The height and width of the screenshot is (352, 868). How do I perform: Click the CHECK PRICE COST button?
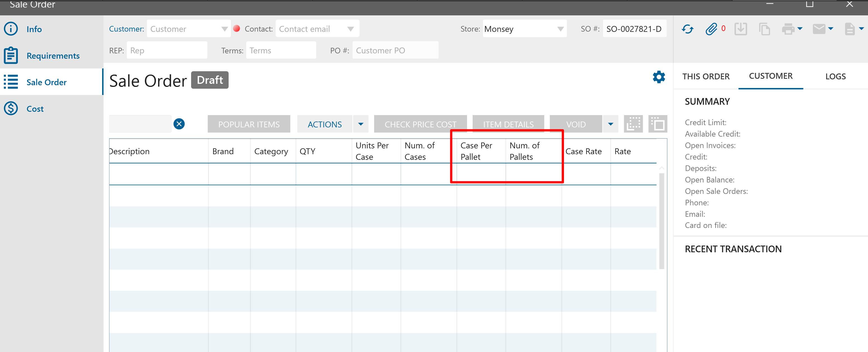point(420,124)
